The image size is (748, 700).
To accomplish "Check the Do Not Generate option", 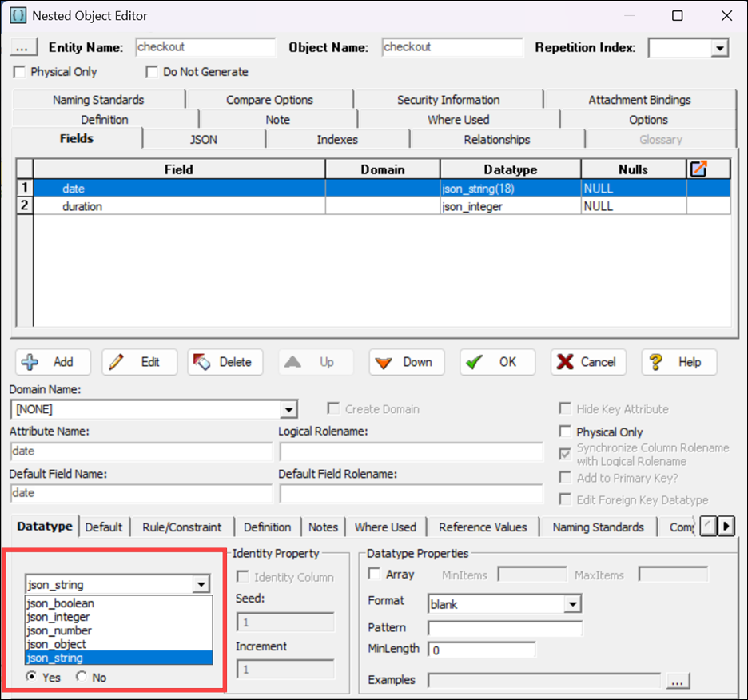I will (x=152, y=72).
